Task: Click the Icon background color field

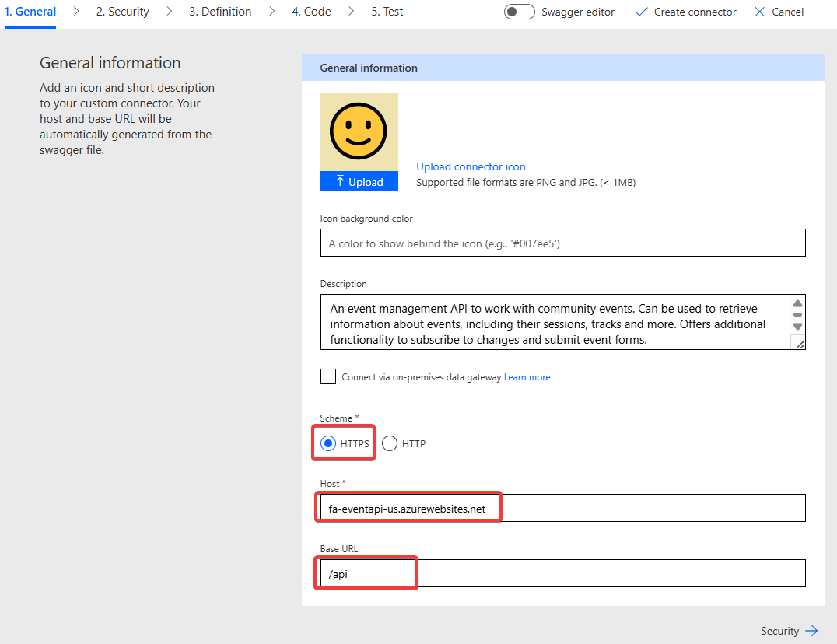Action: [x=562, y=243]
